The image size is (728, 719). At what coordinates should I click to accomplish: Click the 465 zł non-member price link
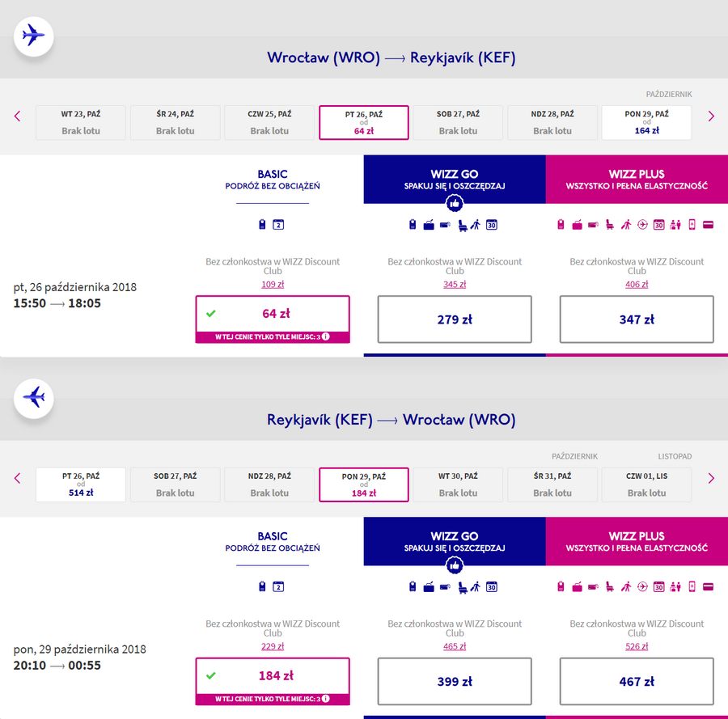pyautogui.click(x=455, y=646)
